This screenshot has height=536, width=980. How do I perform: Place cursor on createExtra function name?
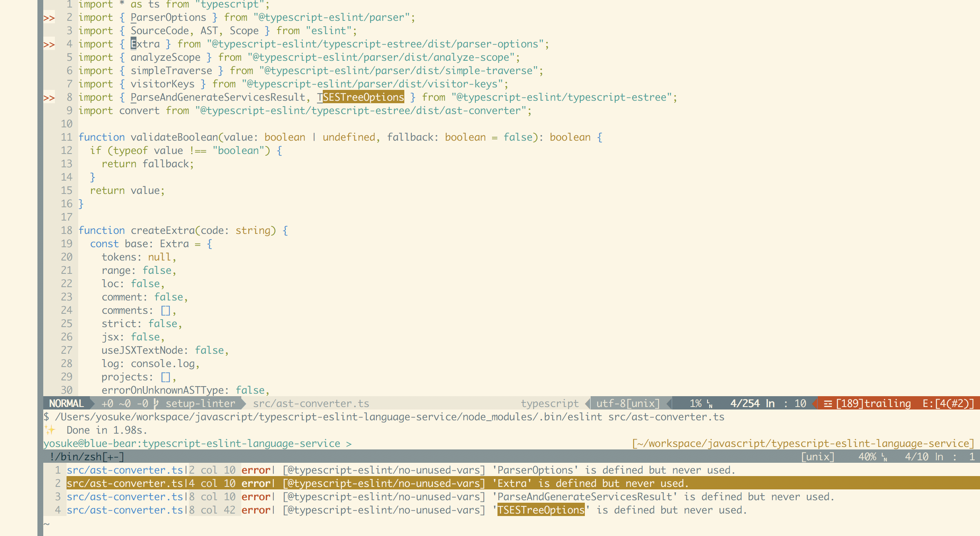click(x=163, y=230)
